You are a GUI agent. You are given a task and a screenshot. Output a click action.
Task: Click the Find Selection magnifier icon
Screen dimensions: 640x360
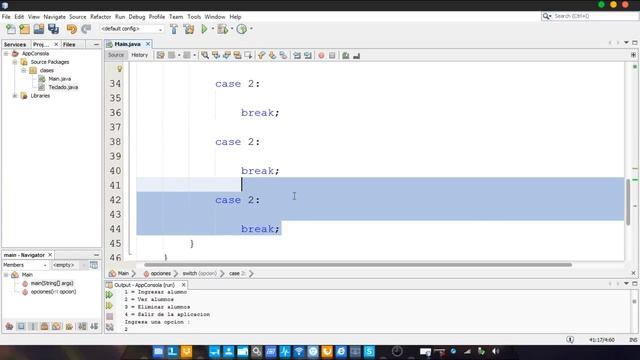205,55
